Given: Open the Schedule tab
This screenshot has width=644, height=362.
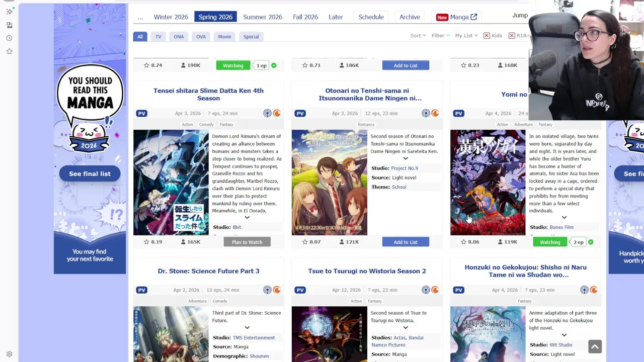Looking at the screenshot, I should [371, 17].
